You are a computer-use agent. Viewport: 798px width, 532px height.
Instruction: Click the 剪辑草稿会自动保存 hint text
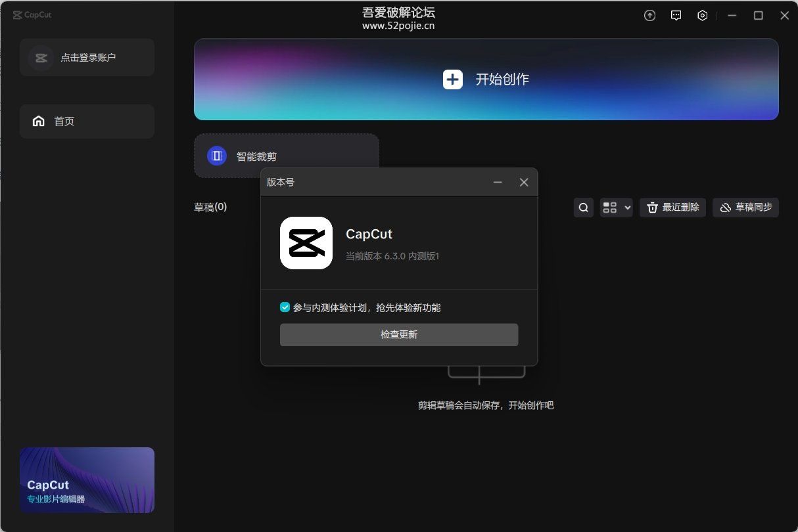tap(486, 406)
